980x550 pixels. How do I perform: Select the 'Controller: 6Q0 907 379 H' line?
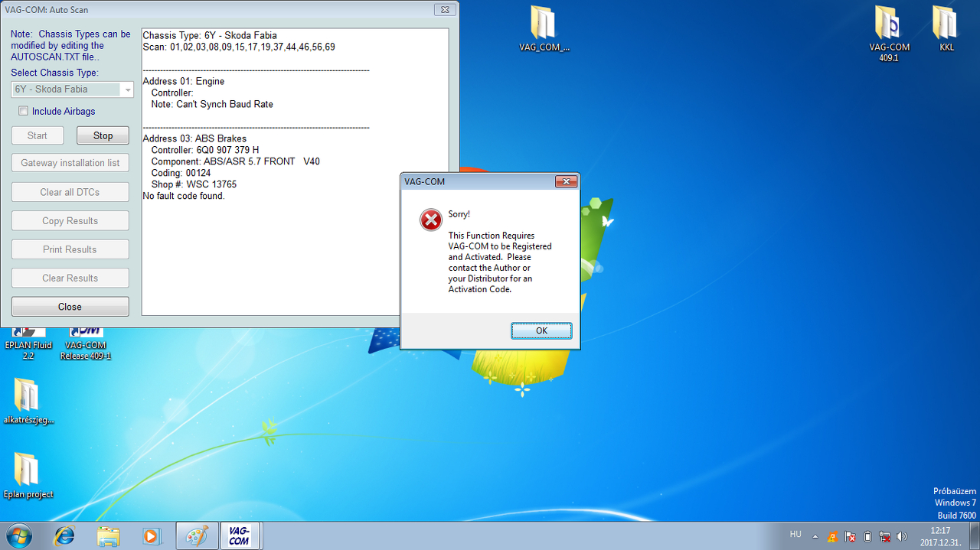(x=205, y=150)
